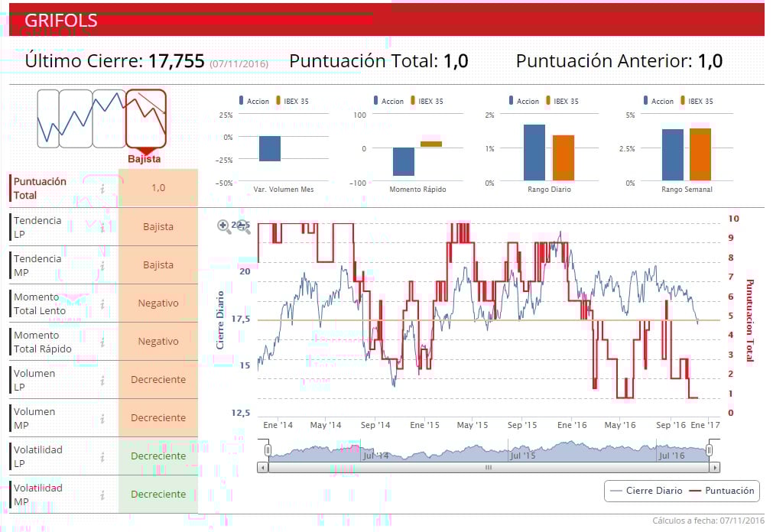773x532 pixels.
Task: Click Volatilidad LP Decreciente value cell
Action: [158, 456]
